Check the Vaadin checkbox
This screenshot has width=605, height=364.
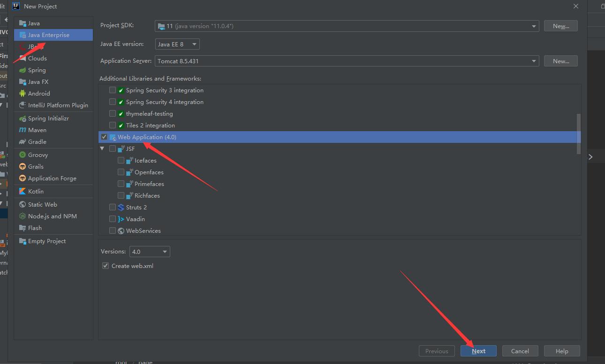coord(113,219)
